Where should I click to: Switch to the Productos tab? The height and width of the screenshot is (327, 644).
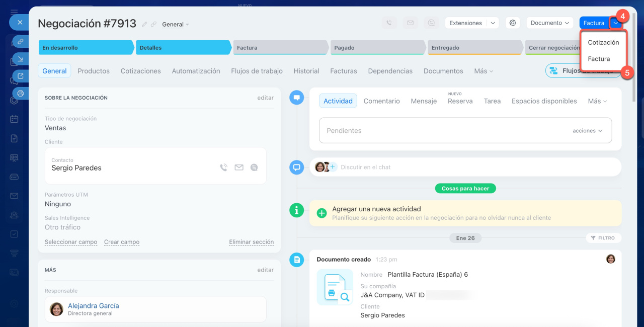(x=94, y=71)
